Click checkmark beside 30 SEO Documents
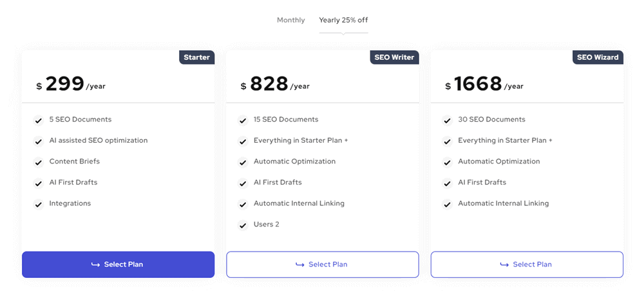644x296 pixels. pos(448,121)
